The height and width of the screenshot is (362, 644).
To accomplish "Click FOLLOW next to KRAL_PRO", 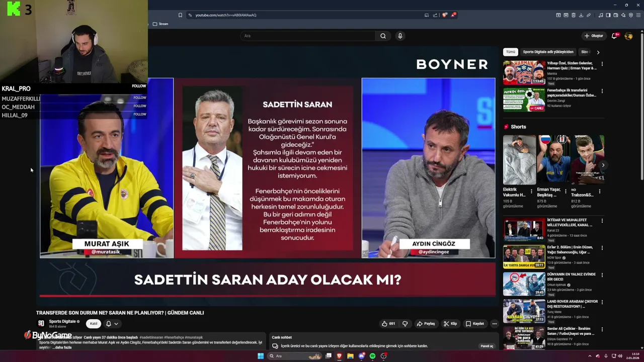I will [x=139, y=86].
